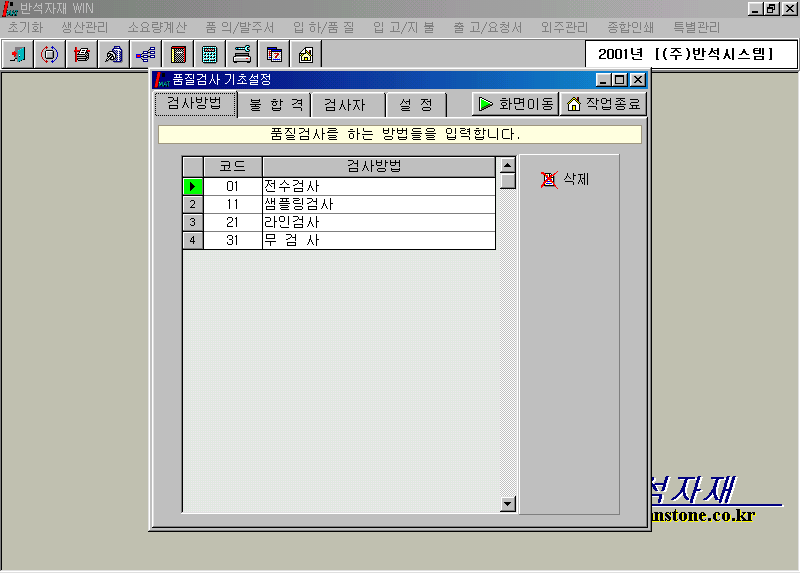
Task: Open the calculator toolbar icon
Action: coord(210,54)
